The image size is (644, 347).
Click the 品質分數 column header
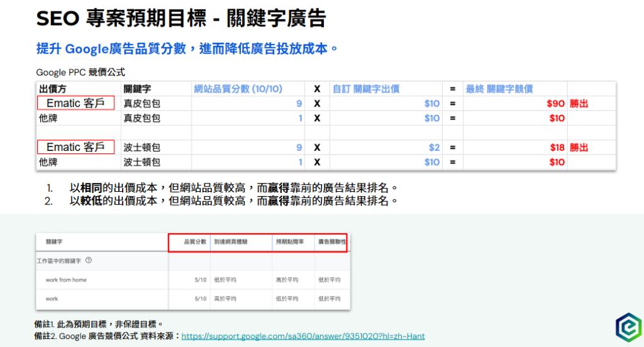(194, 241)
